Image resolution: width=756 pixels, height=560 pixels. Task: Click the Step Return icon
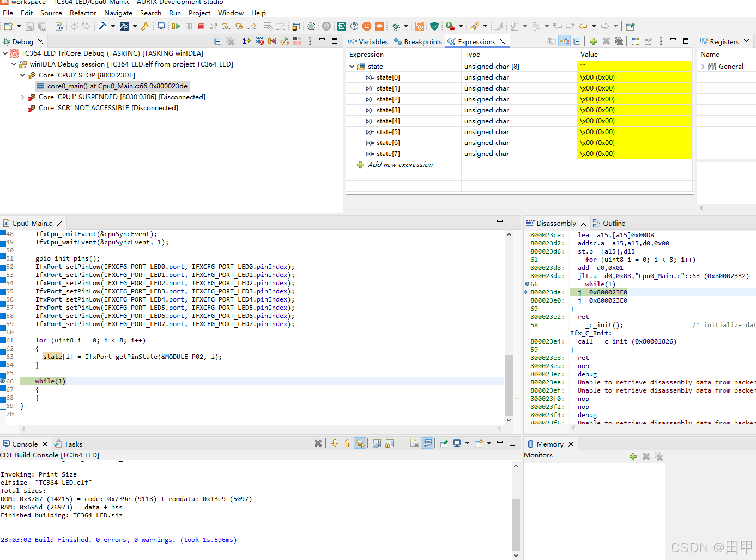[x=251, y=26]
